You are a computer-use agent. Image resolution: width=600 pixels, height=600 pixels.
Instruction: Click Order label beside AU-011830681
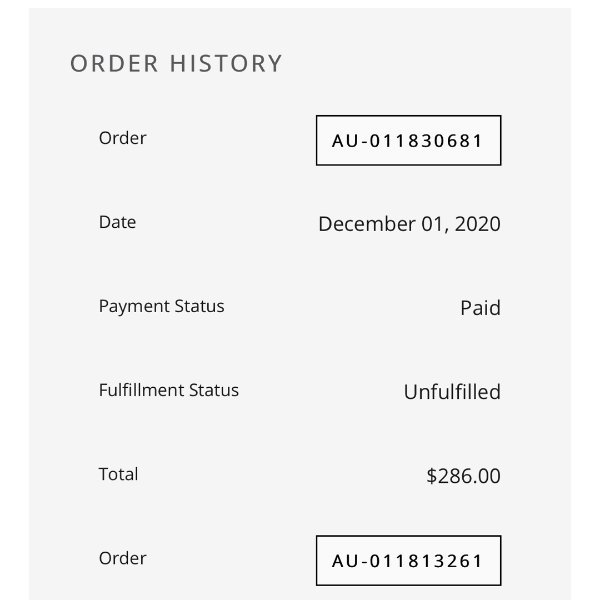click(122, 138)
